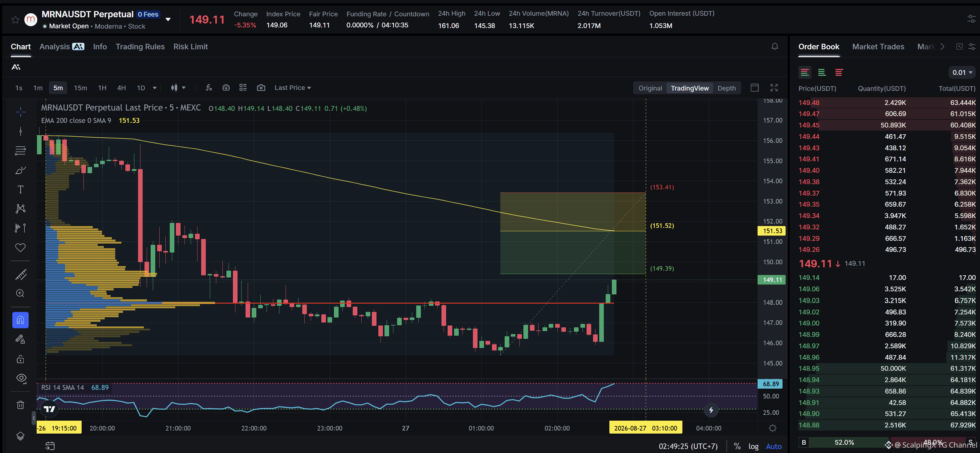Select the 1H timeframe

pyautogui.click(x=102, y=88)
